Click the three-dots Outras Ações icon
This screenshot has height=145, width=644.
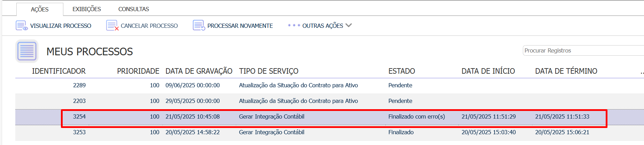(x=294, y=25)
